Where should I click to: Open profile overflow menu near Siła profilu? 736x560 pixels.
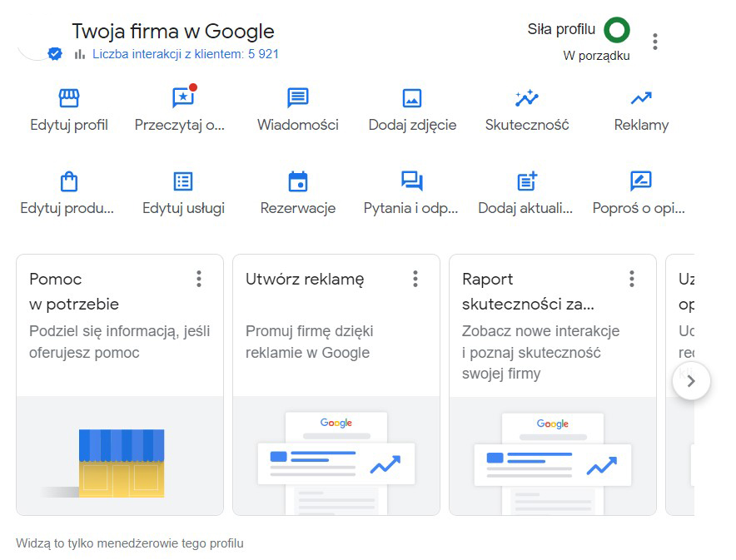pyautogui.click(x=655, y=42)
